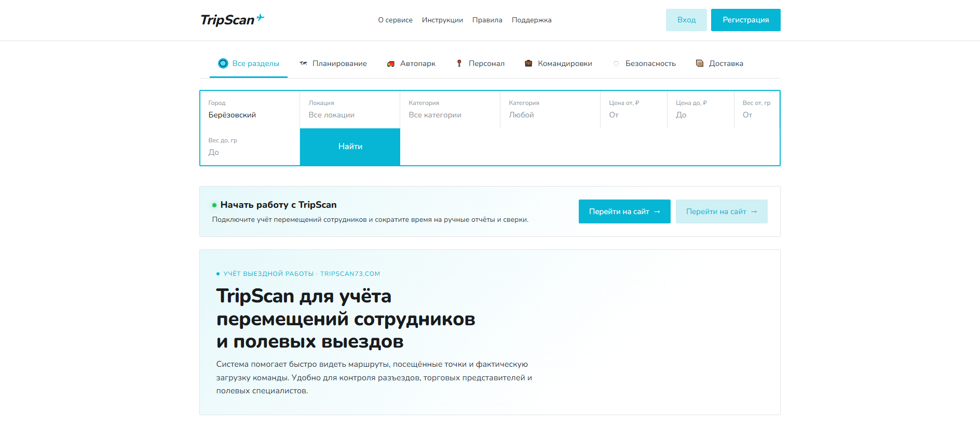Click the Вход button

tap(686, 20)
